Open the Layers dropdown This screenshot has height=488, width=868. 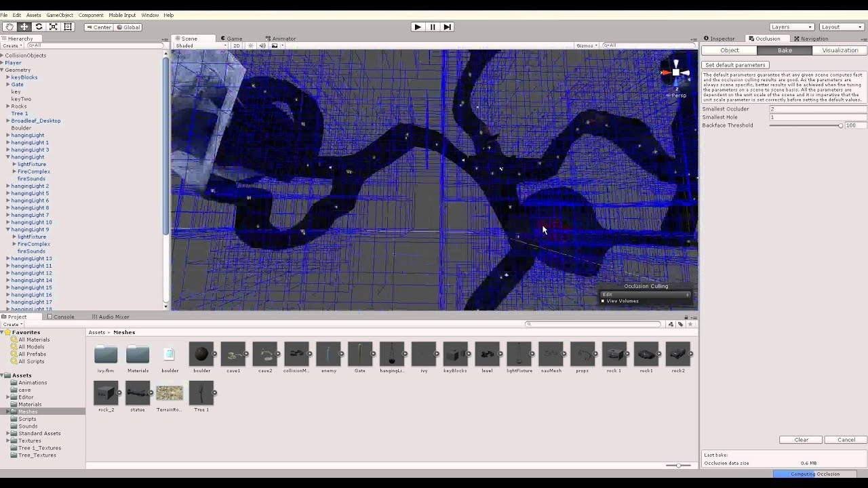click(791, 27)
